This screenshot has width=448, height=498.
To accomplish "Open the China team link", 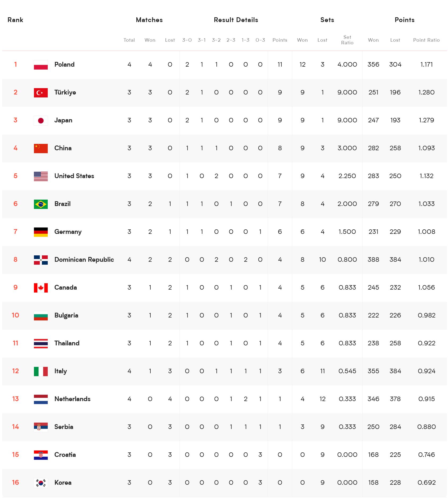I will tap(63, 148).
